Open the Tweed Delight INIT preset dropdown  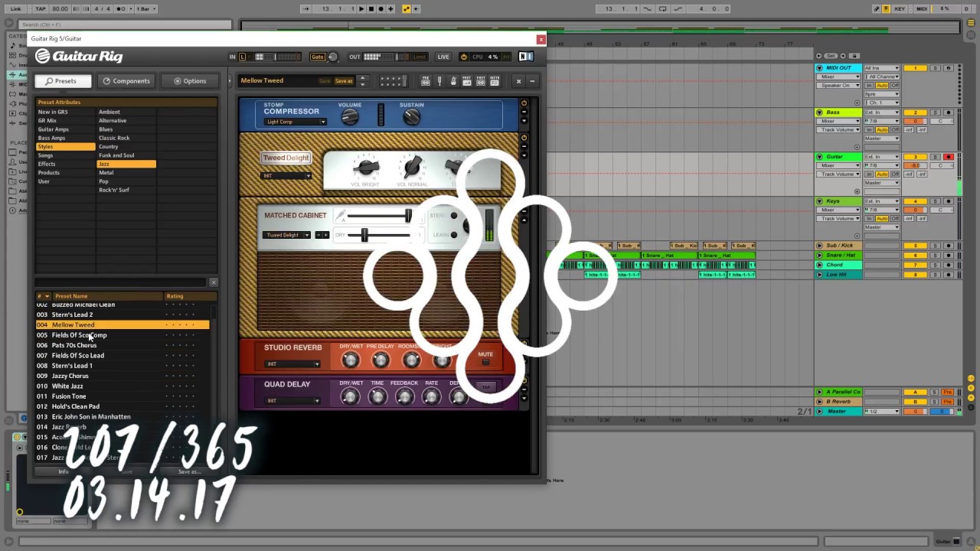[286, 176]
